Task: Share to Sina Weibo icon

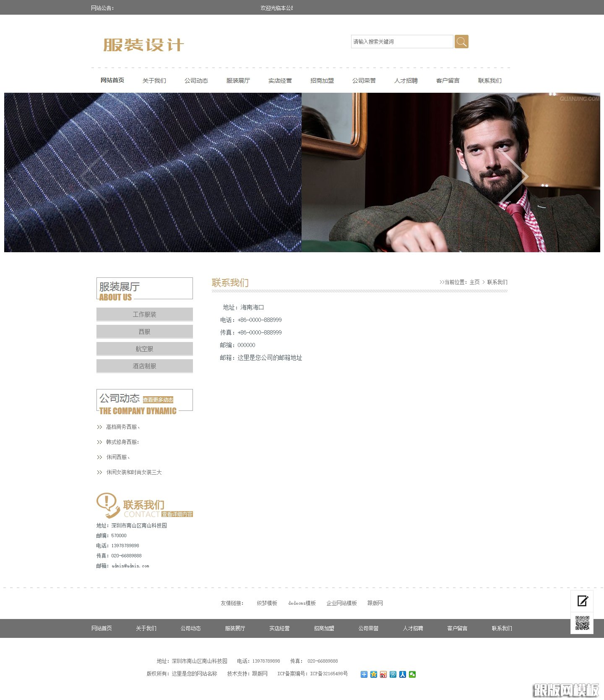Action: pos(383,674)
